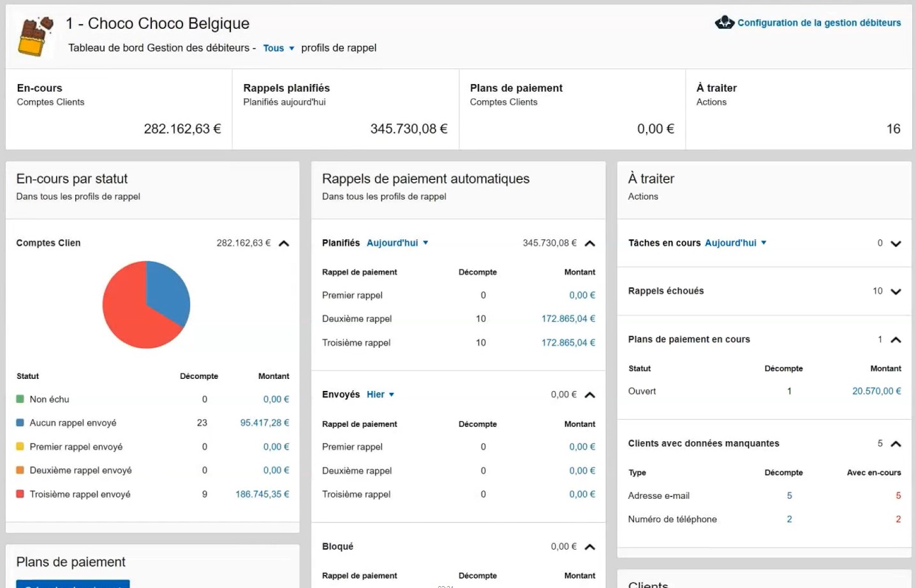Open the 20.570,00 € payment plan amount

pos(876,392)
